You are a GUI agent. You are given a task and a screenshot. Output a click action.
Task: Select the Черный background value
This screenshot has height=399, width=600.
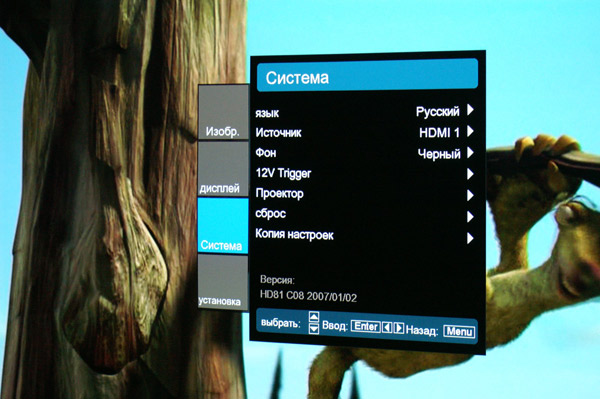click(439, 154)
